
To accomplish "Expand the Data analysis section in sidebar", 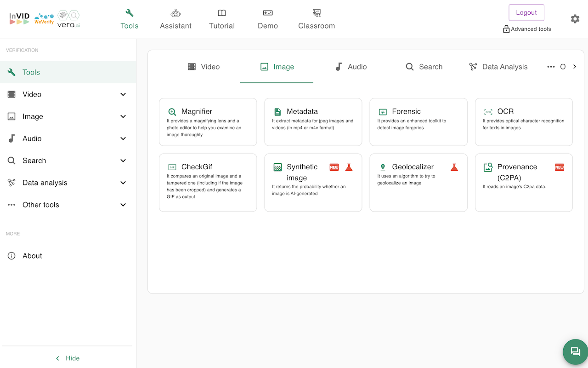I will [x=123, y=183].
